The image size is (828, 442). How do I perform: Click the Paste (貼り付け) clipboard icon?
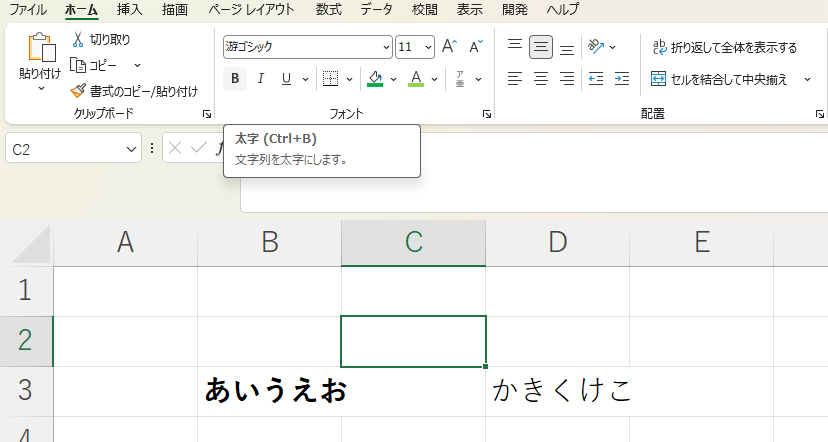(x=41, y=48)
